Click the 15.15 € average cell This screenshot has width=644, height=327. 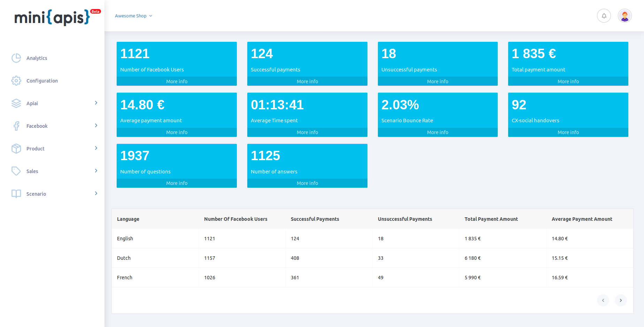590,258
